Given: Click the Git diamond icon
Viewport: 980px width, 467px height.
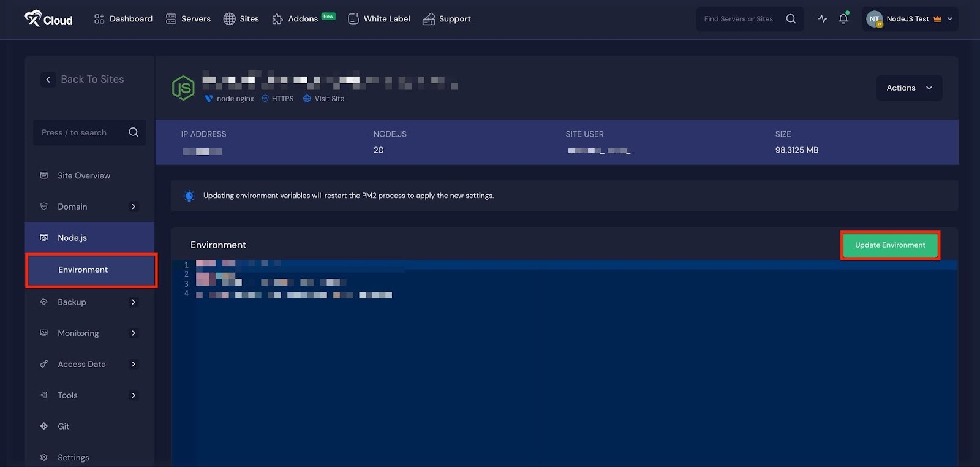Looking at the screenshot, I should coord(44,427).
